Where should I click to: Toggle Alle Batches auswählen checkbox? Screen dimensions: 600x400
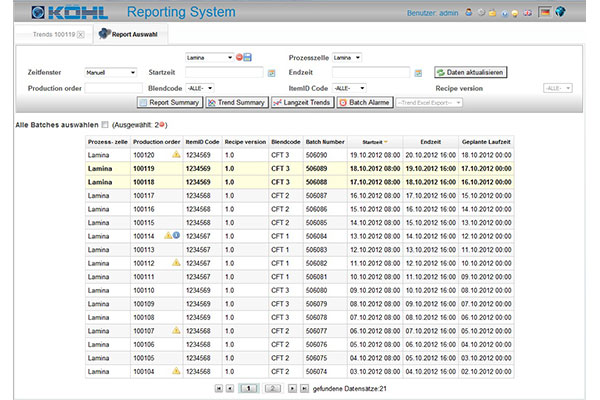(x=105, y=125)
